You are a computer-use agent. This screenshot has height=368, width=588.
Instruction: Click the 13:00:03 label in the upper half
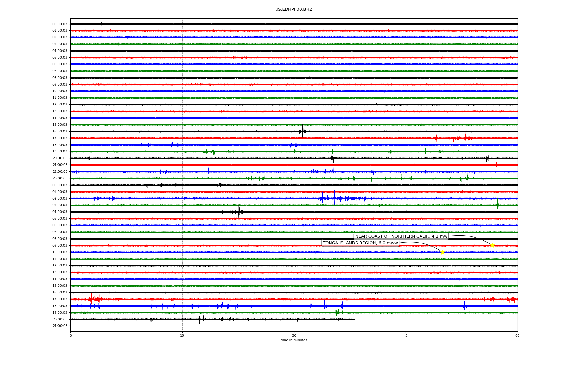[x=60, y=111]
